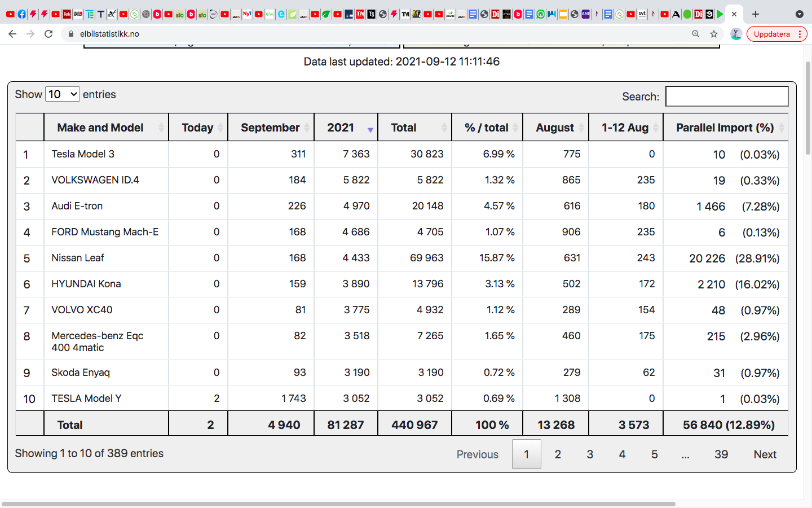The image size is (812, 508).
Task: Go to pagination page 3
Action: point(590,454)
